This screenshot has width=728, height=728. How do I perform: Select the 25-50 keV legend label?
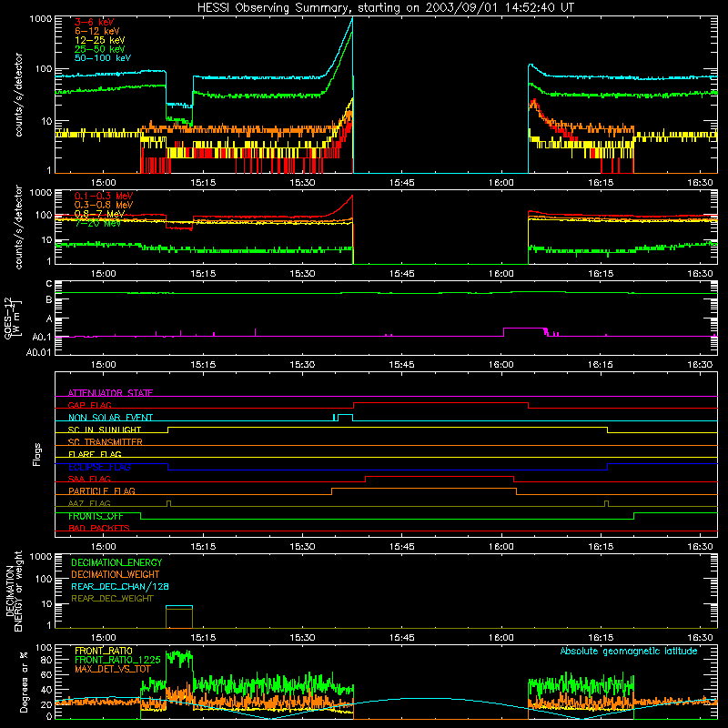pyautogui.click(x=99, y=49)
